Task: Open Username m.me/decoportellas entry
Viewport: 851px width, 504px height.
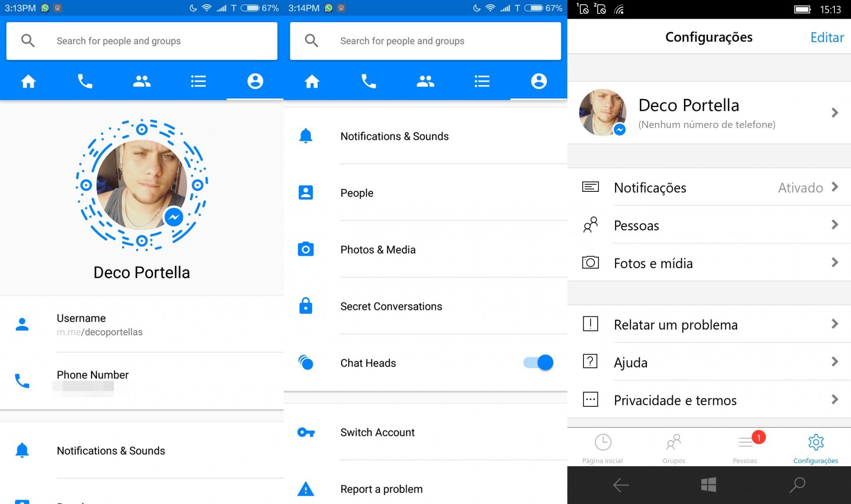Action: (142, 324)
